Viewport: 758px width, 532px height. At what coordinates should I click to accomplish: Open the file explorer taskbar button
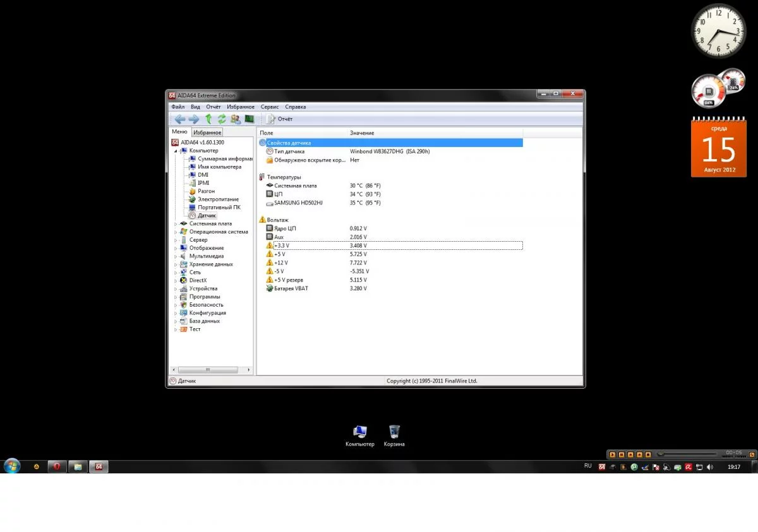tap(78, 466)
